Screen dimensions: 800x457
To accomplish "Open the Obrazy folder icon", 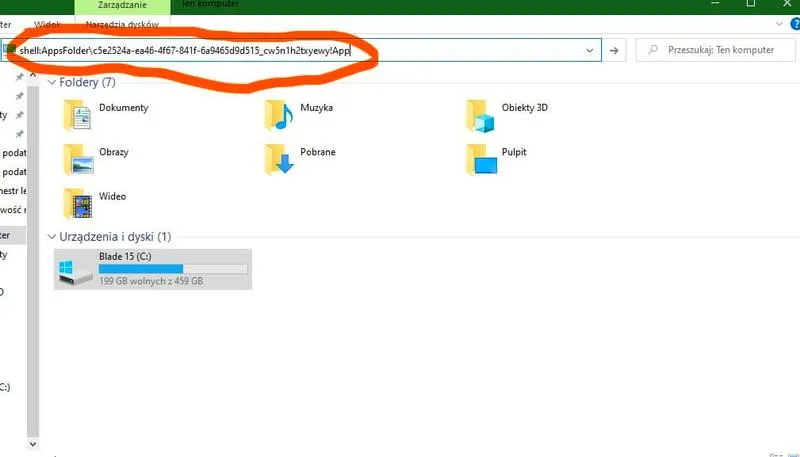I will pyautogui.click(x=78, y=160).
